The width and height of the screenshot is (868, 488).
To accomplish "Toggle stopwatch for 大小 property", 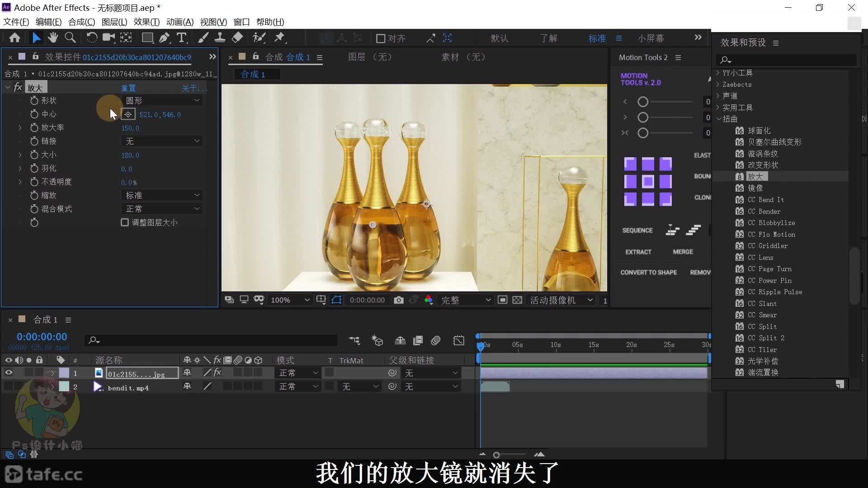I will pos(34,155).
